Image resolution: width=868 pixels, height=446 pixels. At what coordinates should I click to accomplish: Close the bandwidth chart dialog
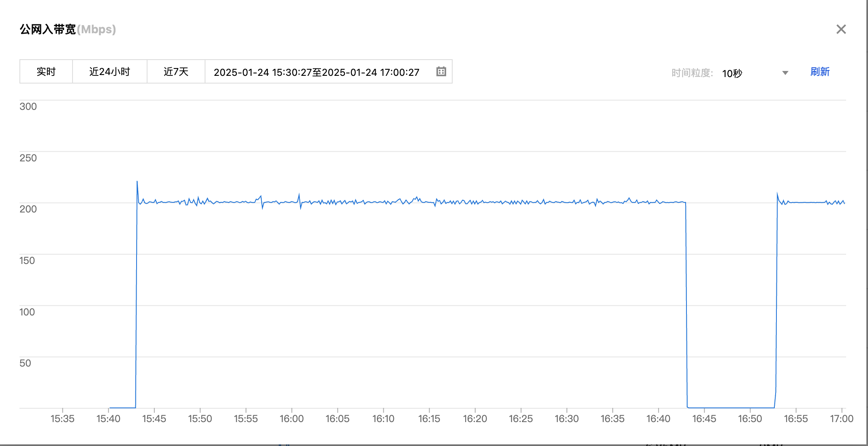[841, 29]
